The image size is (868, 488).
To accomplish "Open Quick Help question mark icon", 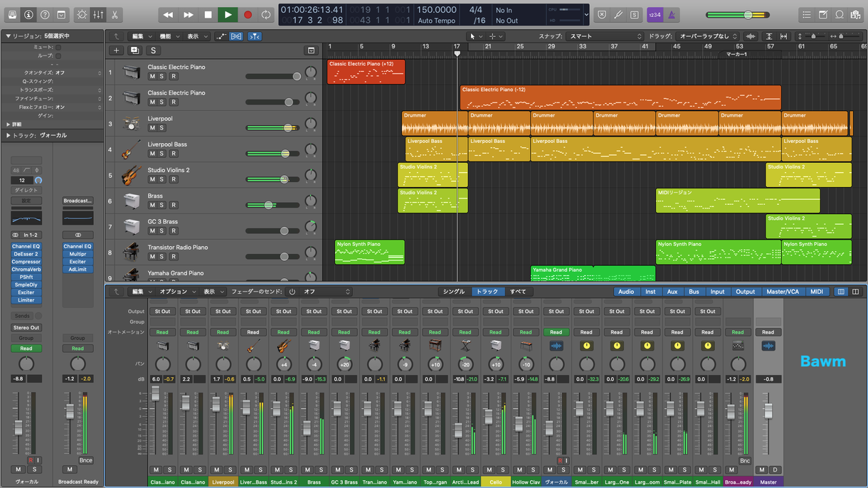I will point(45,15).
